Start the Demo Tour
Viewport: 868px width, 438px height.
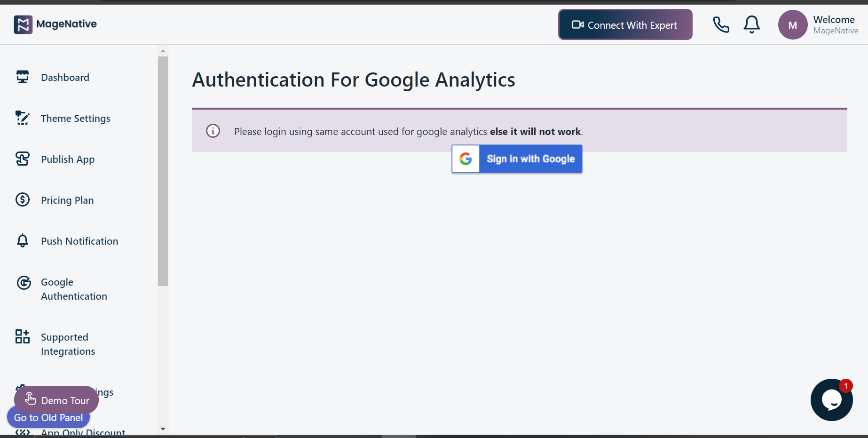coord(56,400)
